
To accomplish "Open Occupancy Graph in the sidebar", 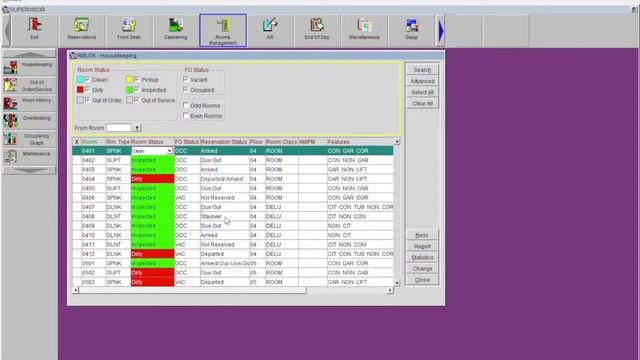I will click(29, 139).
